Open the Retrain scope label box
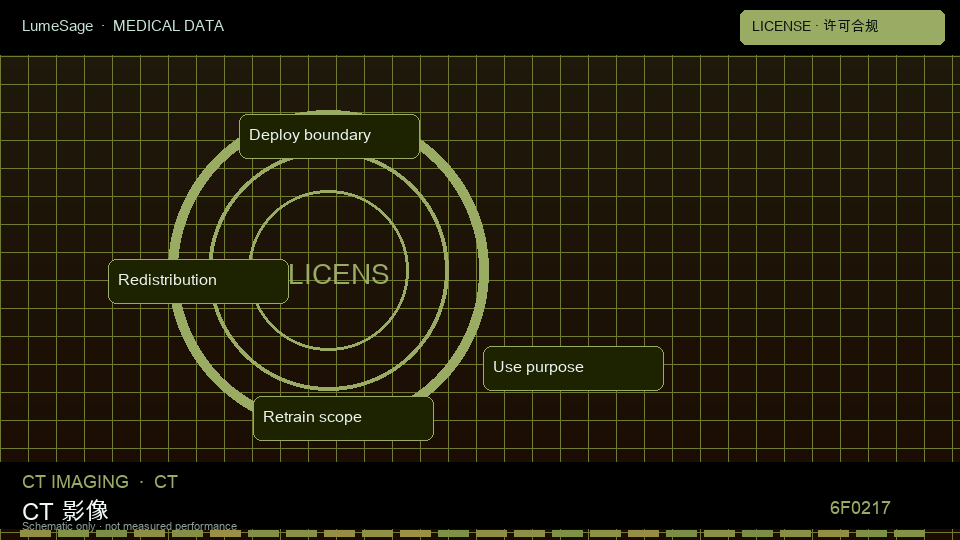Screen dimensions: 960x540 tap(343, 418)
